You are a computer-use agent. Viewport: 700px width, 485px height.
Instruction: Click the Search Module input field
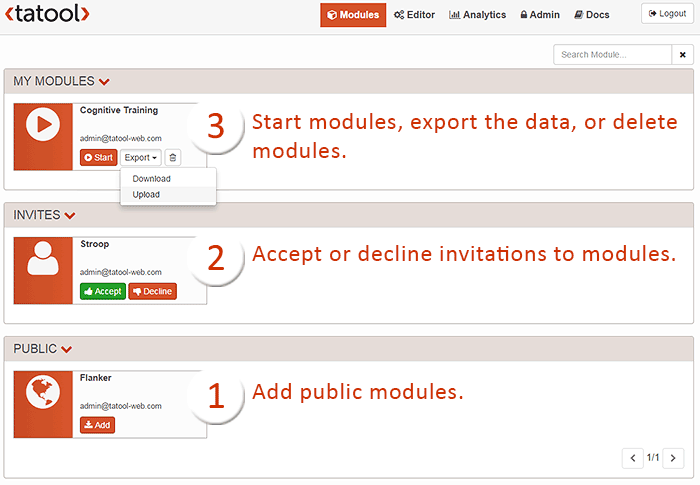click(612, 55)
